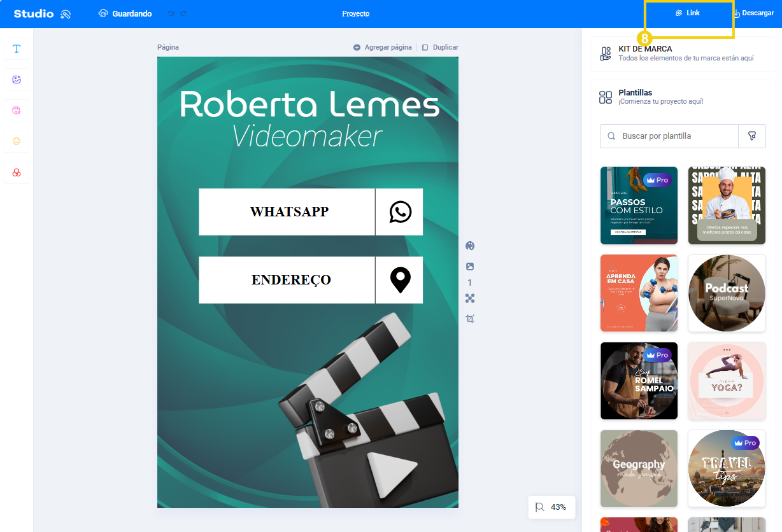Click the link chain icon in header
782x532 pixels.
(679, 13)
